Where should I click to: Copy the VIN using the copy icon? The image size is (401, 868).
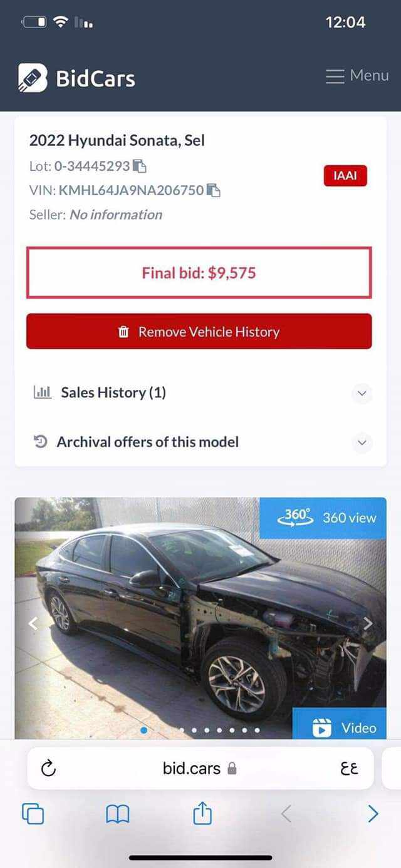(x=214, y=190)
